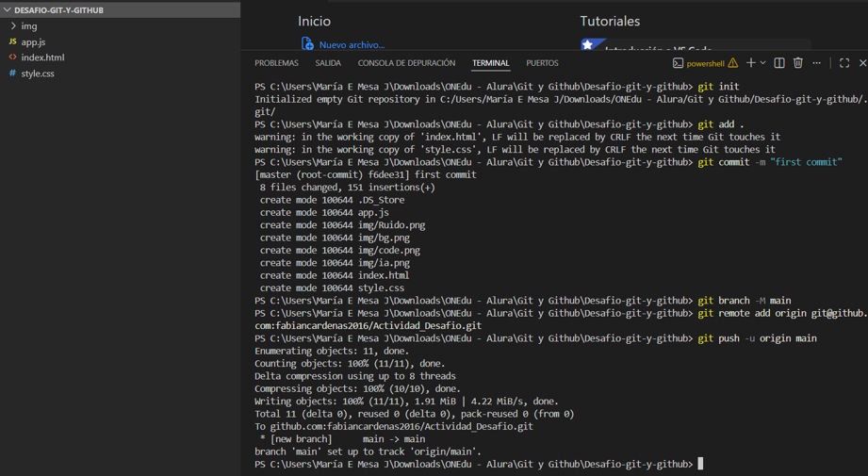Click the CSS hash icon beside style.css
The height and width of the screenshot is (476, 868).
(x=13, y=74)
